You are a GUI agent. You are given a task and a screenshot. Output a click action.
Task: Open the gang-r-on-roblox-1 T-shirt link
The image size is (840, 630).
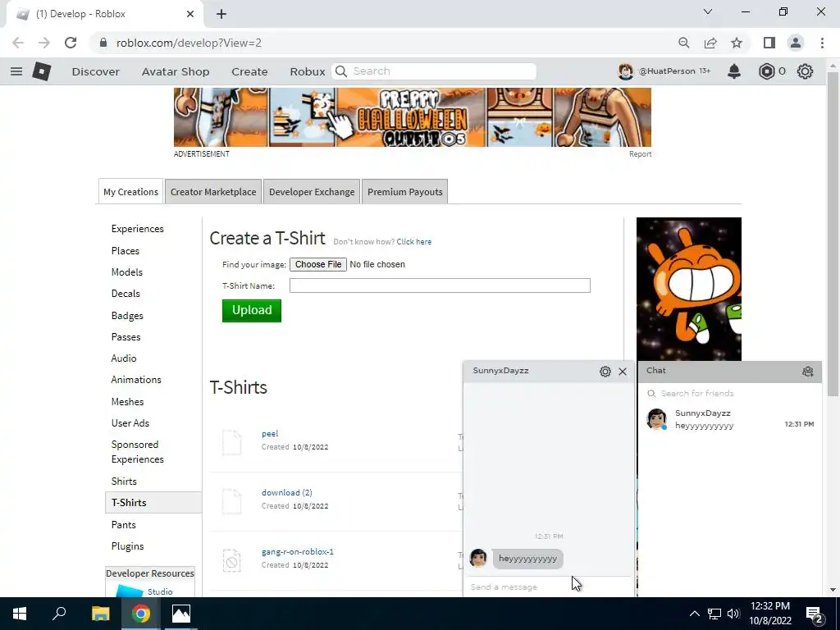[x=298, y=551]
